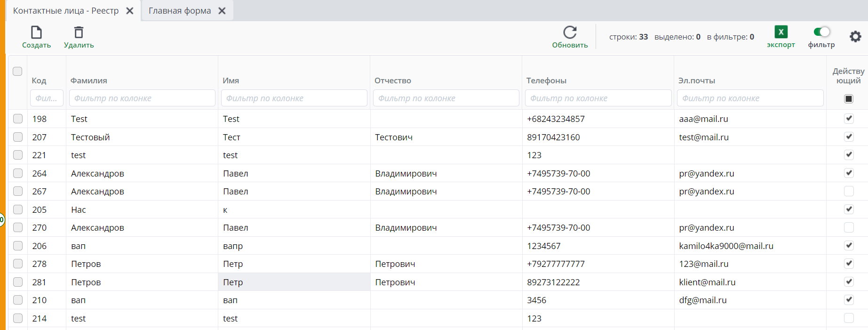The image size is (868, 330).
Task: Click the kamilo4ka9000@mail.ru email cell
Action: click(x=726, y=246)
